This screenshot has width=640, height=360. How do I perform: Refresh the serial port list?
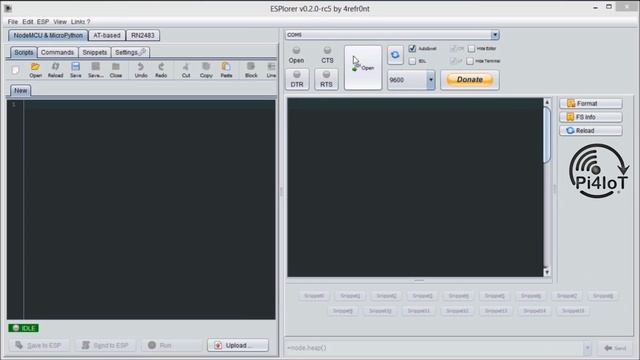coord(395,55)
